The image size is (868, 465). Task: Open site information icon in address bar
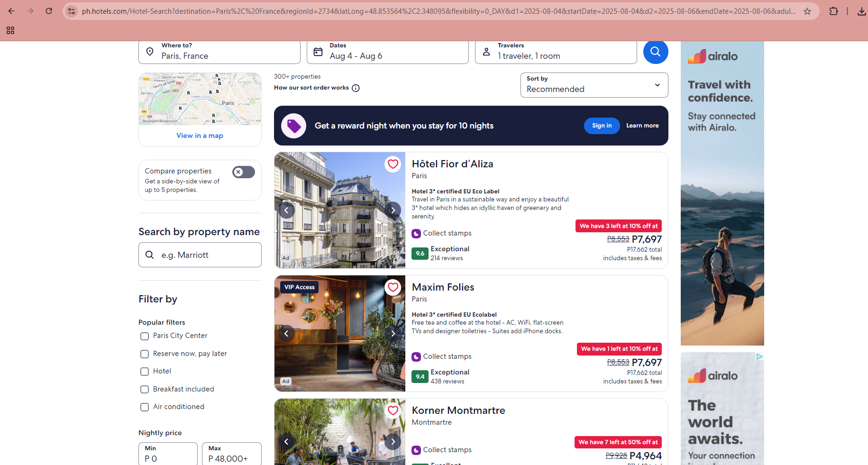pyautogui.click(x=72, y=11)
